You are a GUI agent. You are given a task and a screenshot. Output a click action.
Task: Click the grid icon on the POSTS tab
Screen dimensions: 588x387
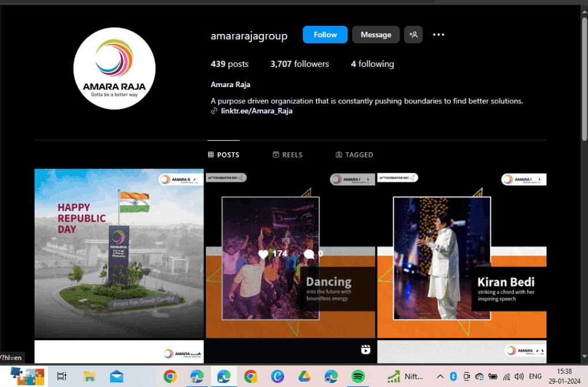coord(212,154)
